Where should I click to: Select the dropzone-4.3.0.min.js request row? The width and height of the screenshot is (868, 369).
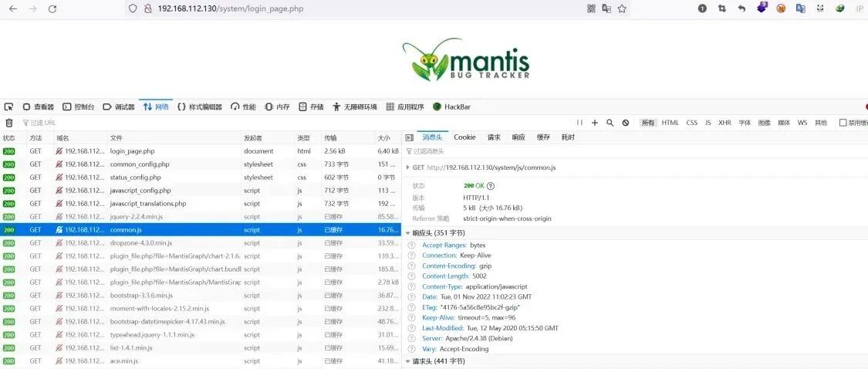(201, 242)
